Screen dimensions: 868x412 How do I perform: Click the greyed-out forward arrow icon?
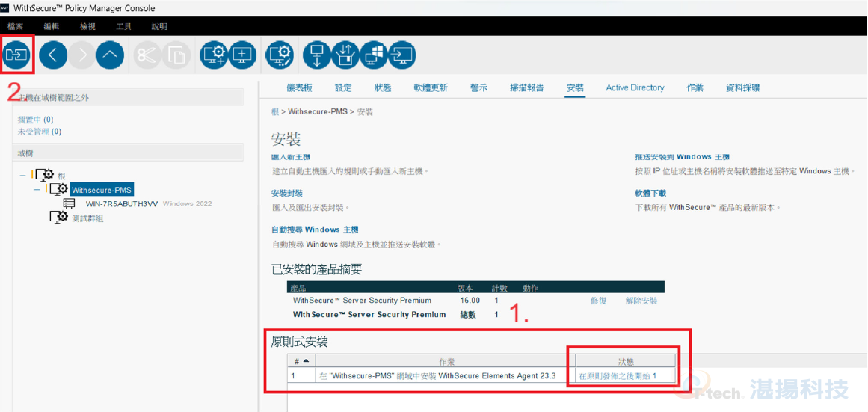(x=82, y=55)
